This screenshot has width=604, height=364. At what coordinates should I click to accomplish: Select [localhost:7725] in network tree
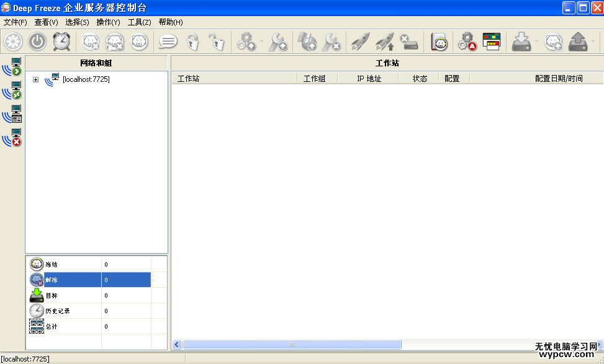[86, 79]
